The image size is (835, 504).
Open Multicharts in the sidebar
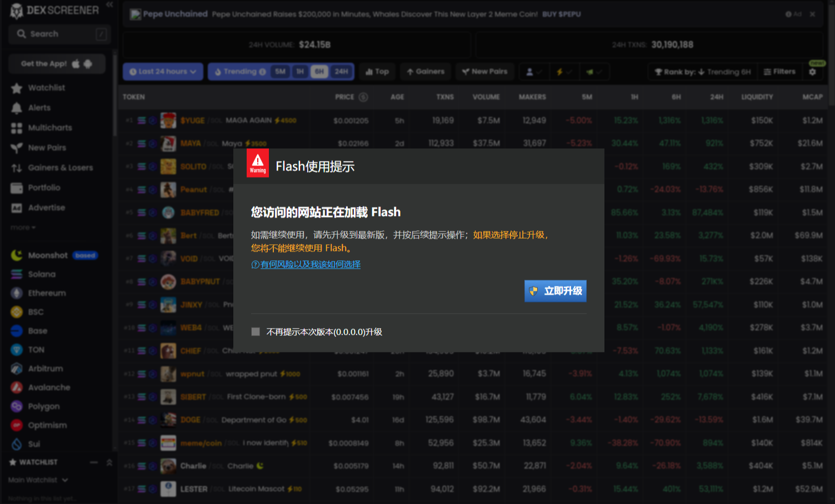click(x=50, y=128)
